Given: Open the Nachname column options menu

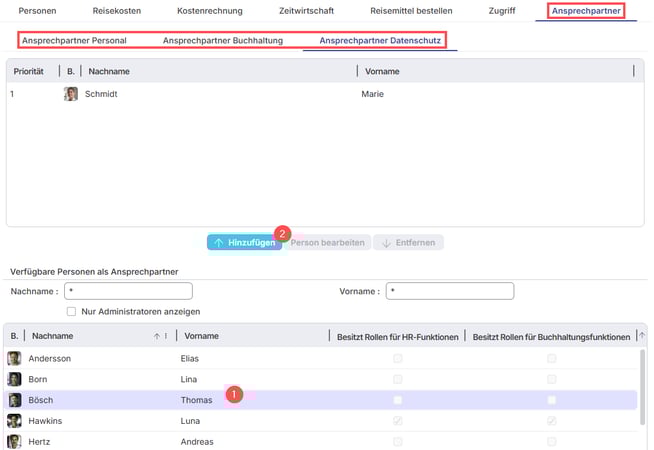Looking at the screenshot, I should coord(166,336).
